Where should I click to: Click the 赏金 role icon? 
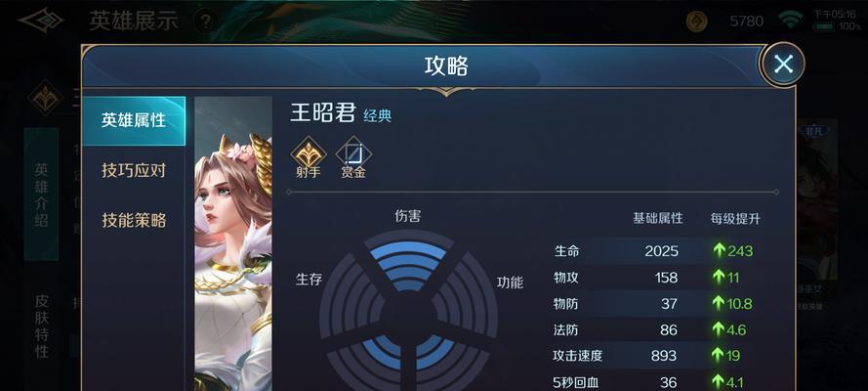[x=353, y=157]
